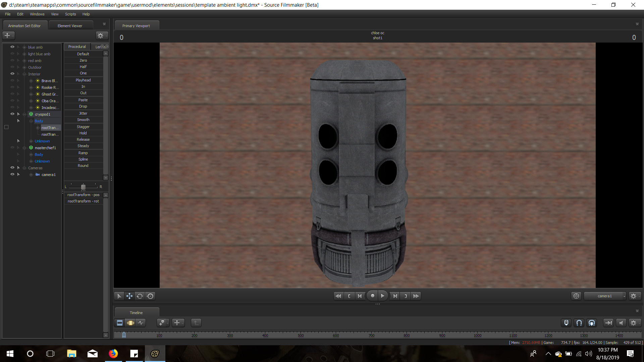Select the Move manipulator tool
Viewport: 644px width, 362px height.
129,296
